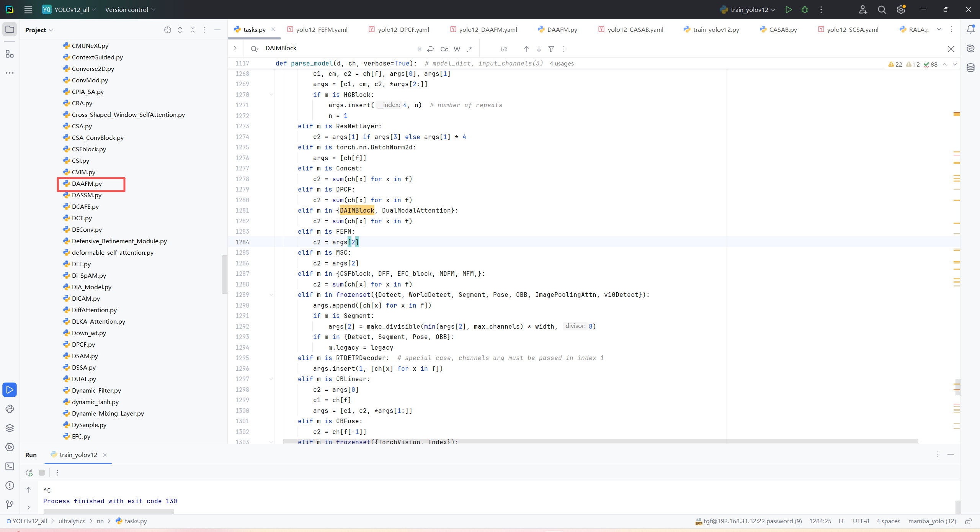Viewport: 980px width, 532px height.
Task: Open the Git tool window icon
Action: 10,504
